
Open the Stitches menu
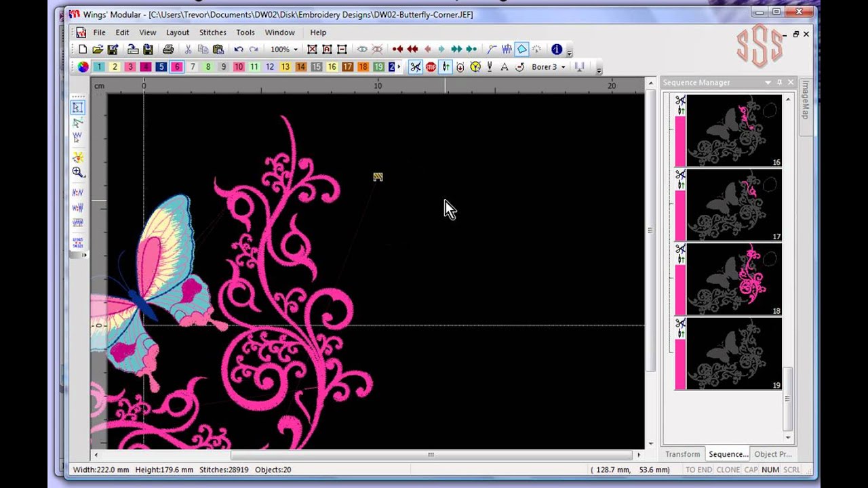pos(213,33)
